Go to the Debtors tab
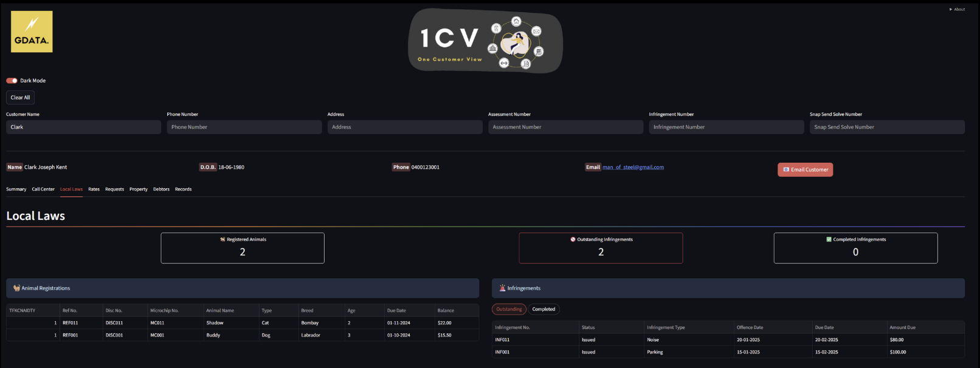 point(161,189)
